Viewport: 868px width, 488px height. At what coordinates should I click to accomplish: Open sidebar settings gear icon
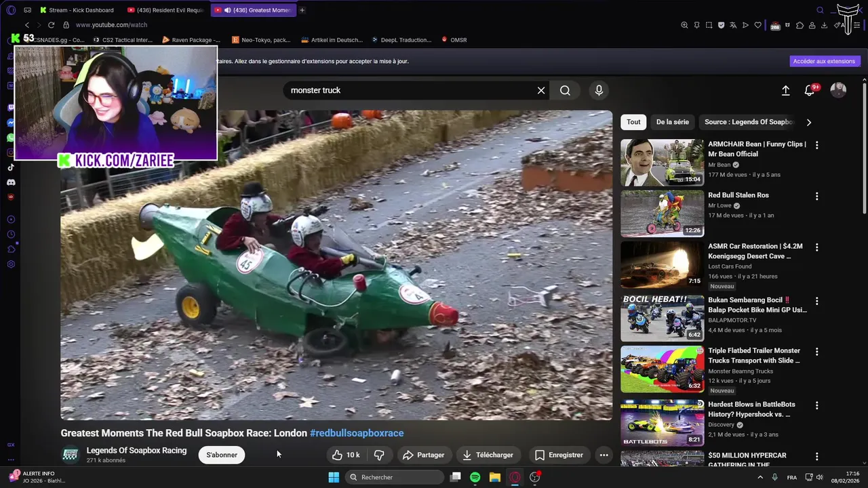pos(11,264)
